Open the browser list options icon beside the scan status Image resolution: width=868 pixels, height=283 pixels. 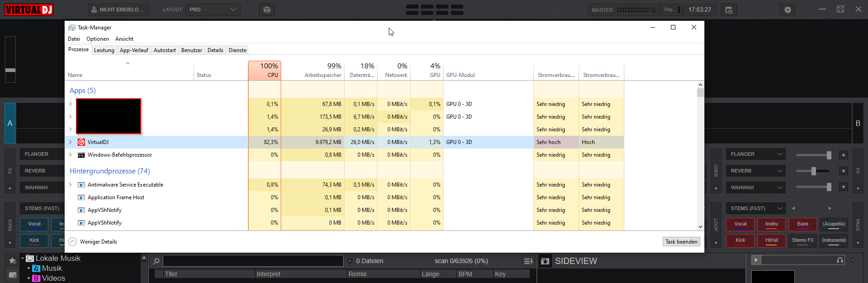point(528,261)
